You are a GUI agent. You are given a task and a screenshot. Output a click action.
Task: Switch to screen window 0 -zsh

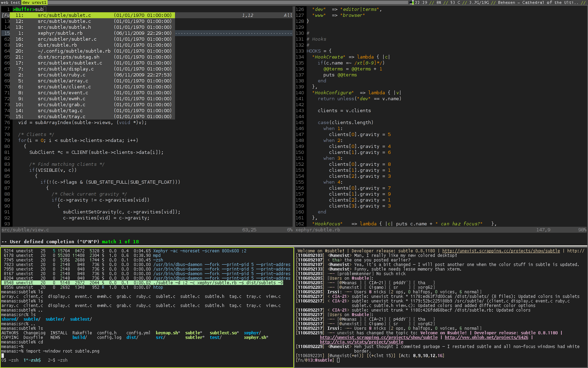coord(10,360)
